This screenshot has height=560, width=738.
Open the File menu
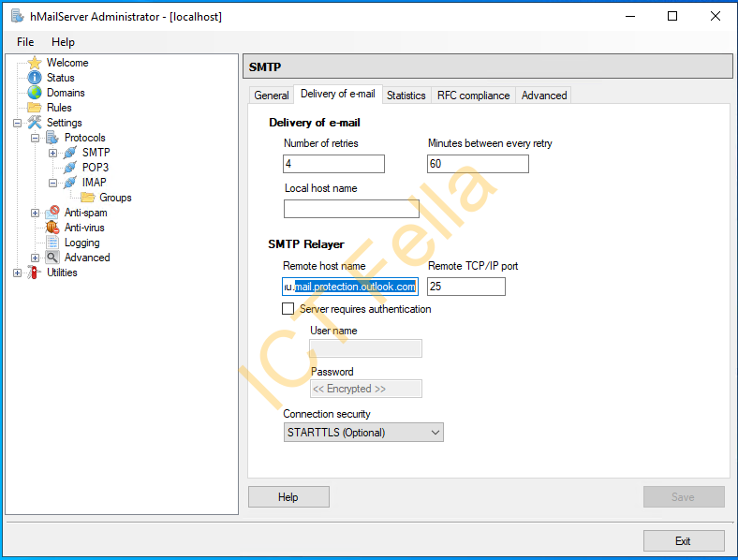[25, 42]
